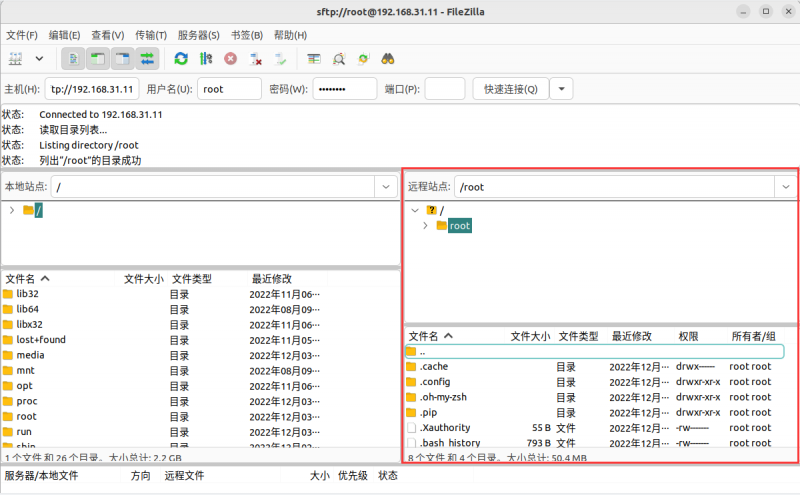Image resolution: width=800 pixels, height=495 pixels.
Task: Select the .oh-my-zsh folder in remote list
Action: click(443, 397)
